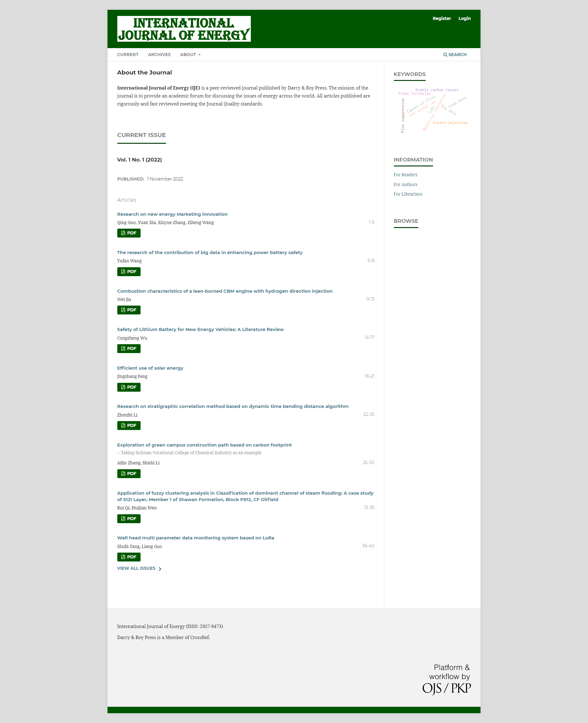
Task: Open PDF for new energy Marketing innovation
Action: [x=129, y=233]
